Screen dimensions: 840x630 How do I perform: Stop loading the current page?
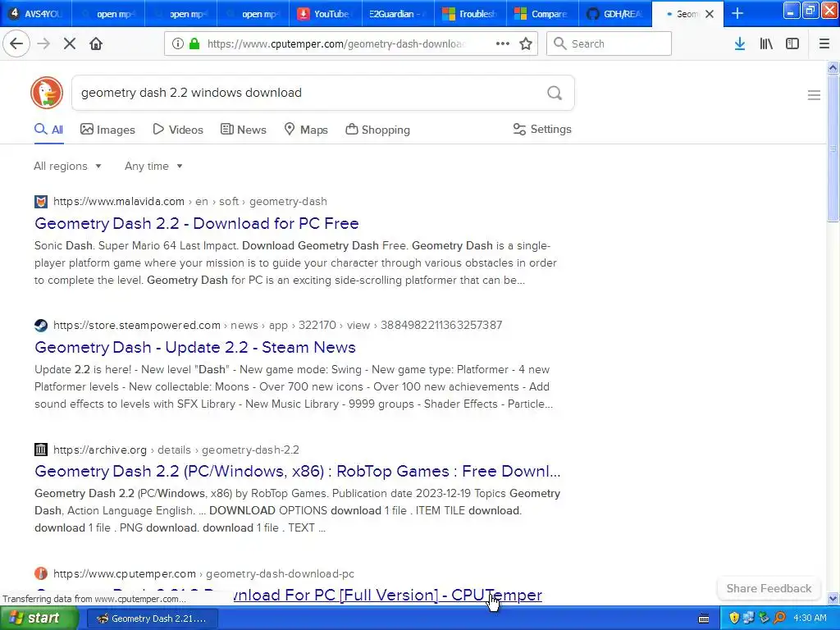click(x=70, y=43)
